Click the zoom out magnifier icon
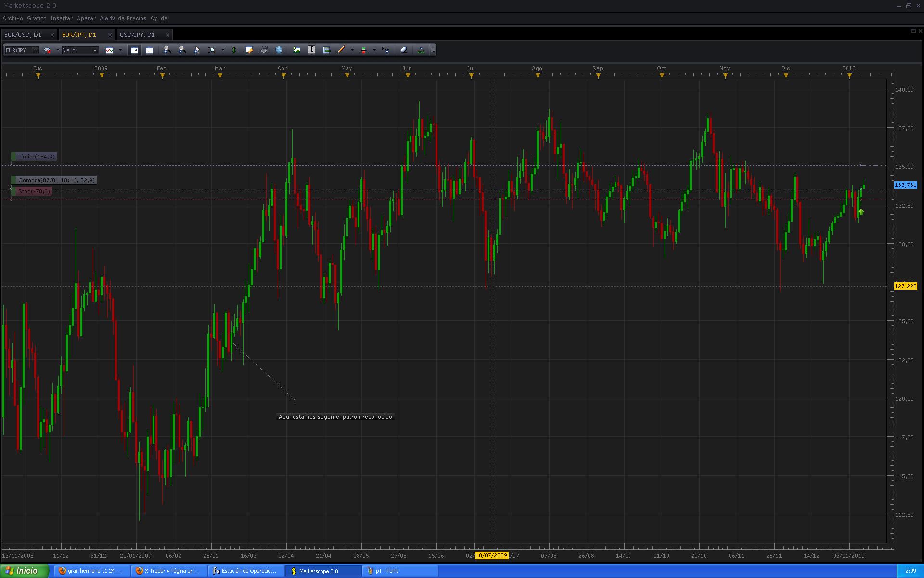Image resolution: width=924 pixels, height=578 pixels. [x=182, y=50]
